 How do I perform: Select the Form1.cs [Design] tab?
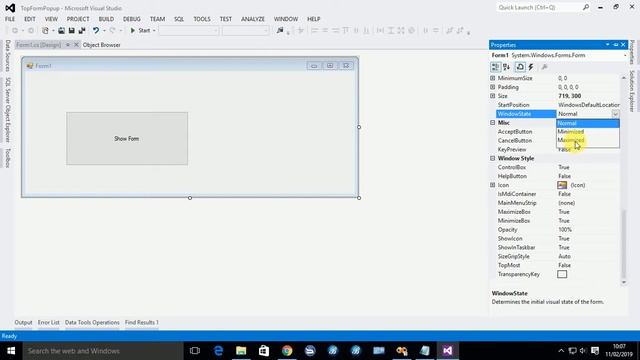[39, 45]
